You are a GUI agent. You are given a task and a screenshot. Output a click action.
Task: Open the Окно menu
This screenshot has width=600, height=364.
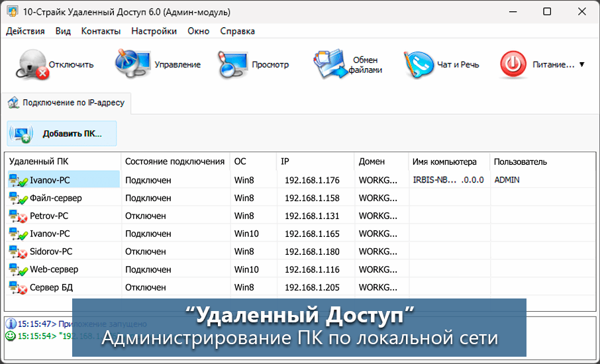pos(198,31)
